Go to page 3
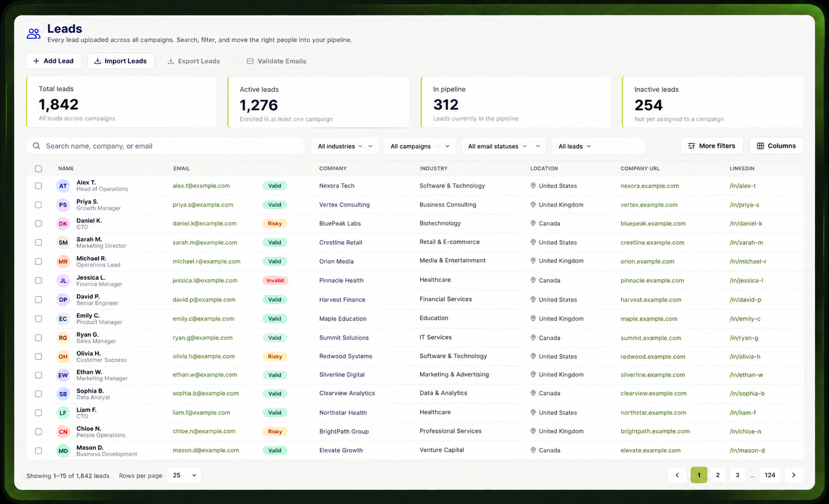 click(x=737, y=475)
